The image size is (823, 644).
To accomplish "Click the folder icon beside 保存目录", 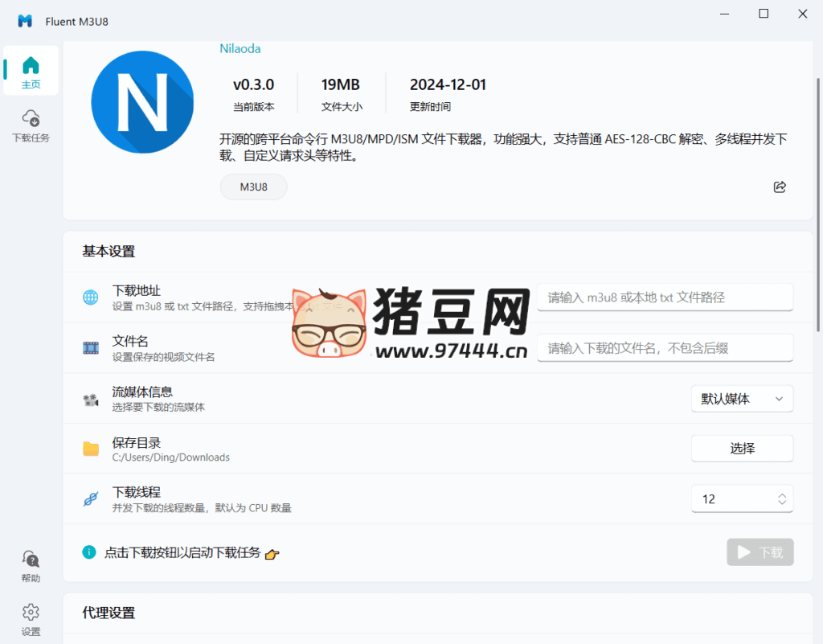I will click(x=90, y=449).
